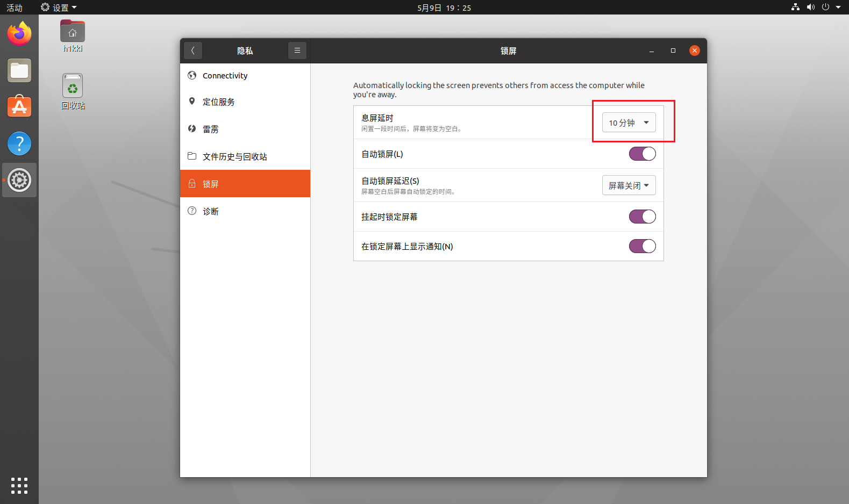Click the globe icon beside Connectivity
Viewport: 849px width, 504px height.
[192, 75]
